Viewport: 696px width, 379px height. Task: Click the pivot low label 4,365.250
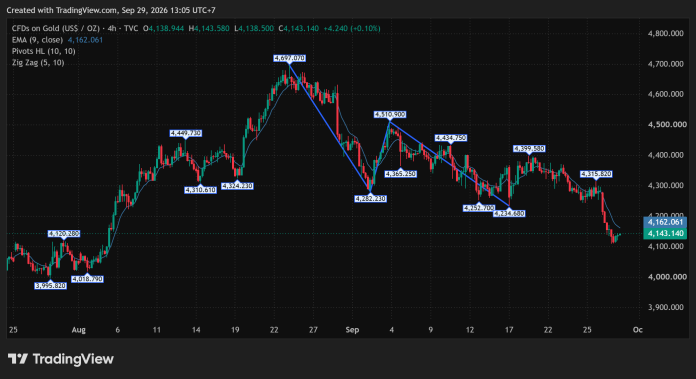point(401,174)
